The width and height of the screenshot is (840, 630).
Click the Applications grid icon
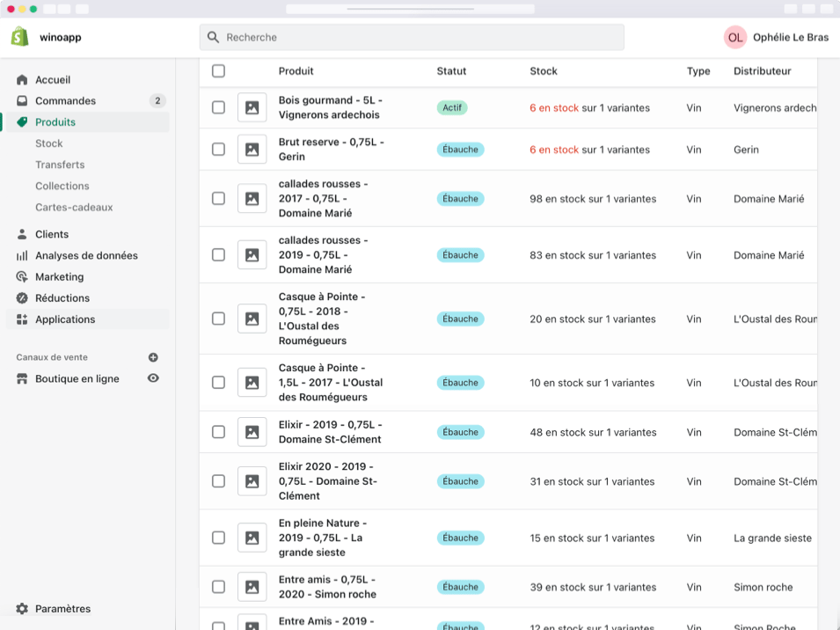pyautogui.click(x=22, y=319)
